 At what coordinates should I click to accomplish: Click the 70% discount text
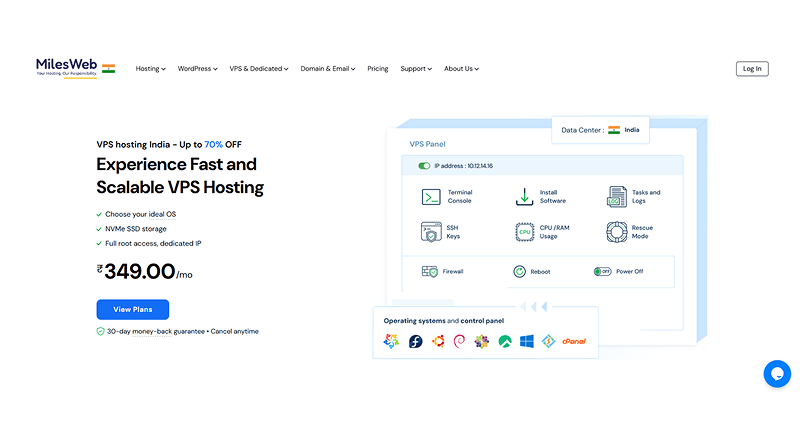tap(213, 144)
